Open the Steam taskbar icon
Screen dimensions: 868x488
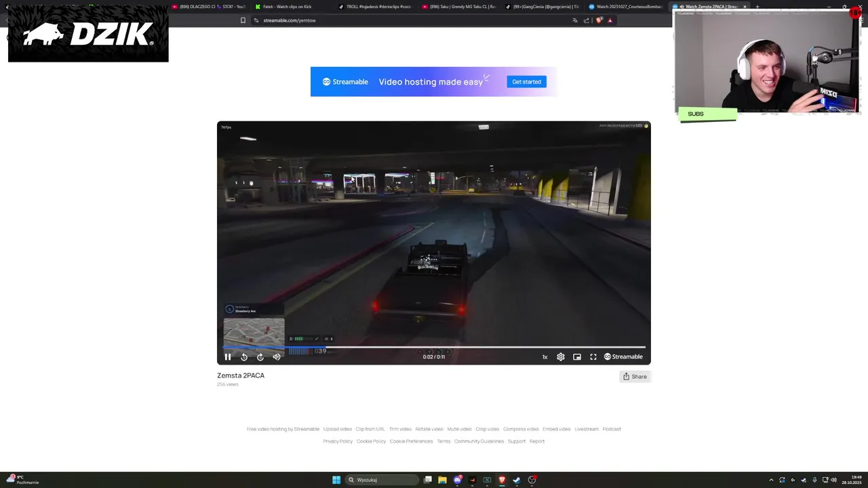(517, 480)
